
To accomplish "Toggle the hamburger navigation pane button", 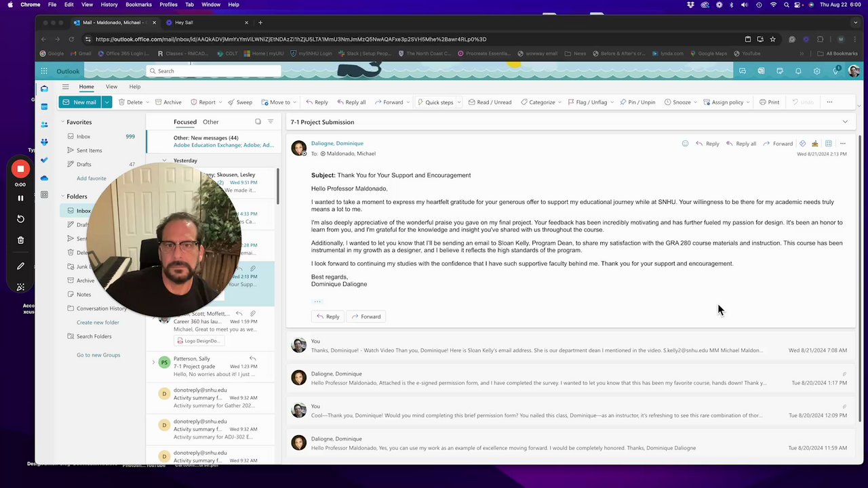I will pos(66,87).
